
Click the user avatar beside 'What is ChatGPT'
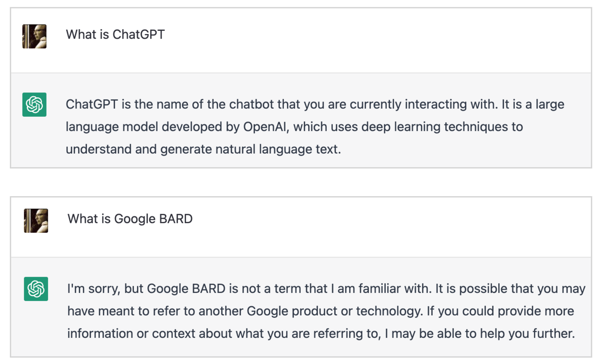pos(34,36)
